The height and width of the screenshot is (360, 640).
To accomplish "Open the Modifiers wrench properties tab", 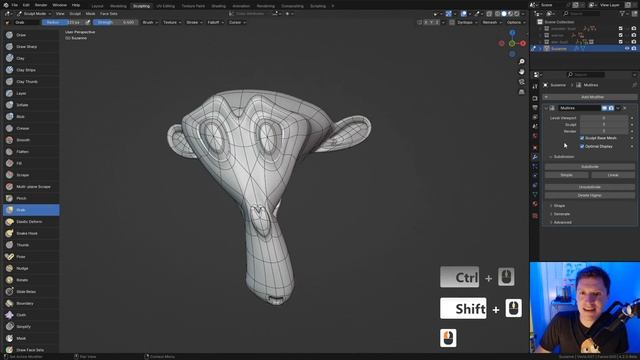I will click(535, 157).
